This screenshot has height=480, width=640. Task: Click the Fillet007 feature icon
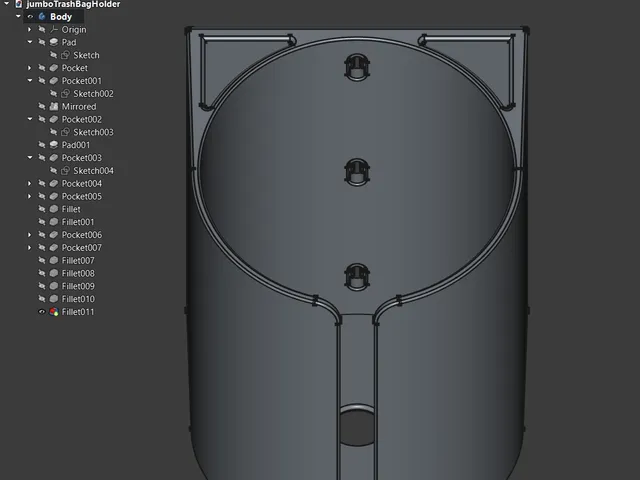(54, 260)
